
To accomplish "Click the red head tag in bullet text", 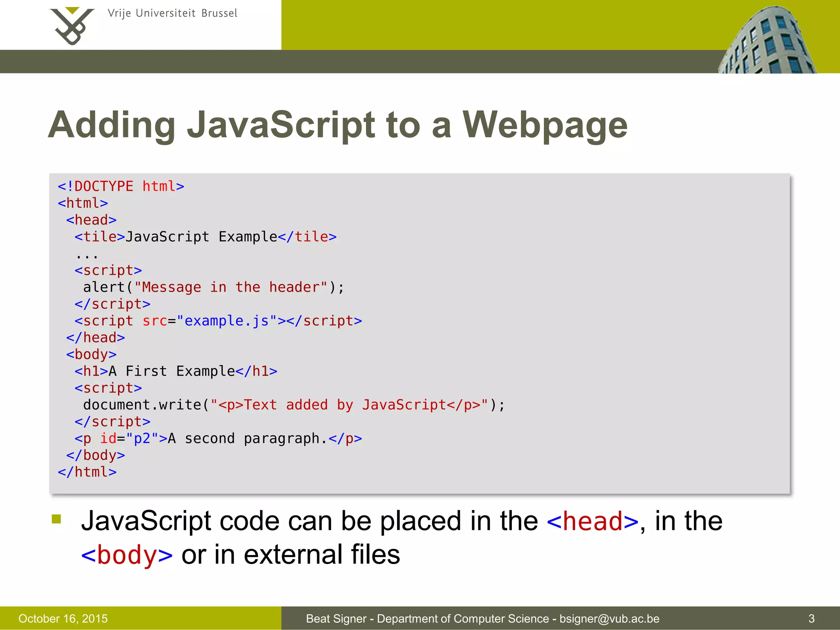I will click(592, 521).
